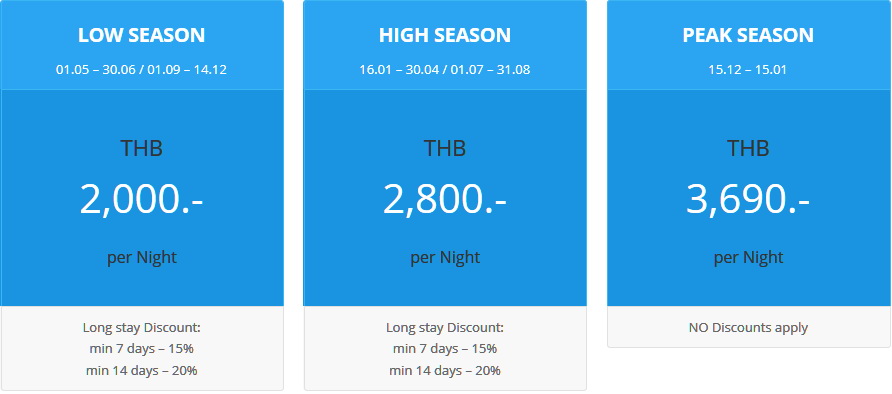Viewport: 892px width, 394px height.
Task: Click low season Long stay Discount text
Action: click(142, 328)
